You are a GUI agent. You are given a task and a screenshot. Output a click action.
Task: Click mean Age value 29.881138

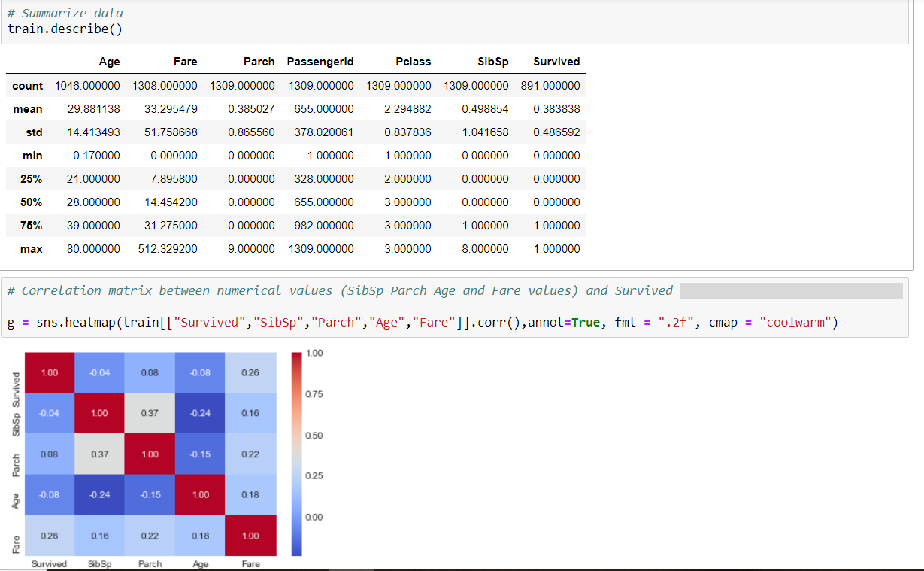[93, 109]
